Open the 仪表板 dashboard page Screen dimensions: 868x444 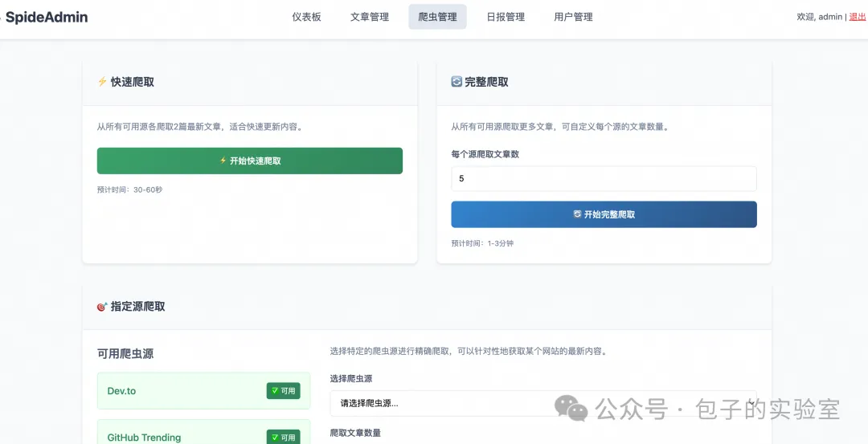(x=306, y=17)
